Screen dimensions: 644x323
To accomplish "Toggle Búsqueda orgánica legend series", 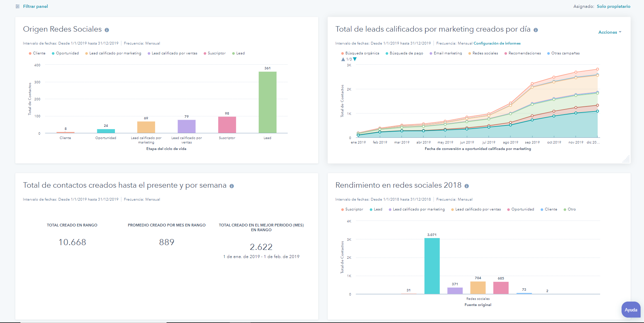I will [x=360, y=53].
